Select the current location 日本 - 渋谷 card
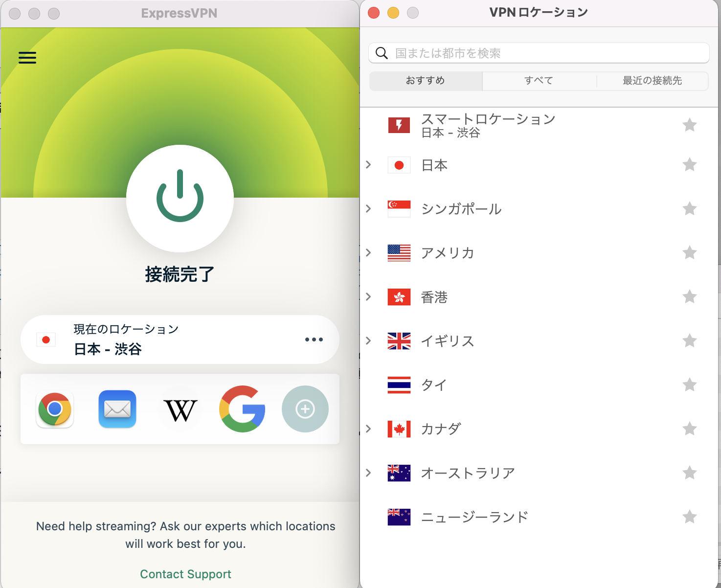Screen dimensions: 721x588 tap(180, 339)
